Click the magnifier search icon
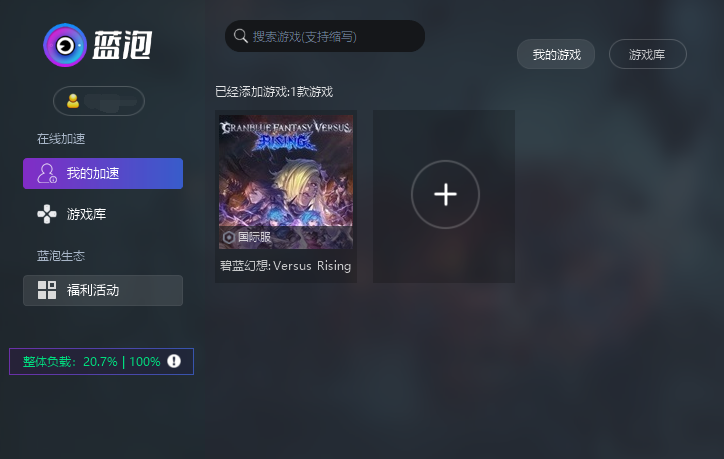 click(241, 36)
